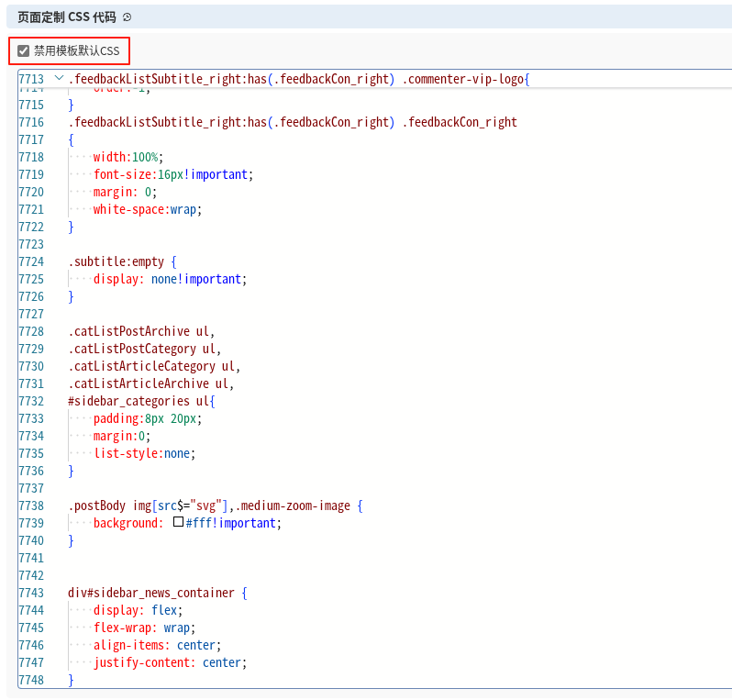Click the '.catListArticleArchive ul,' selector
732x700 pixels.
[x=150, y=383]
